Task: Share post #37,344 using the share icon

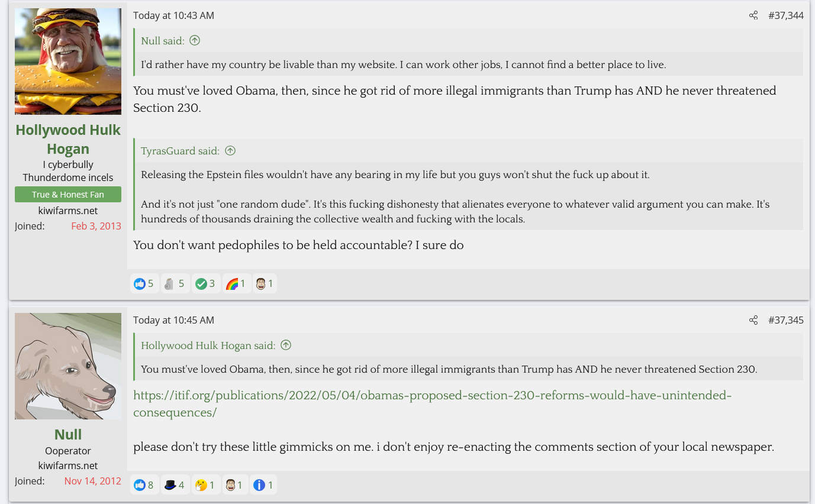Action: click(x=753, y=16)
